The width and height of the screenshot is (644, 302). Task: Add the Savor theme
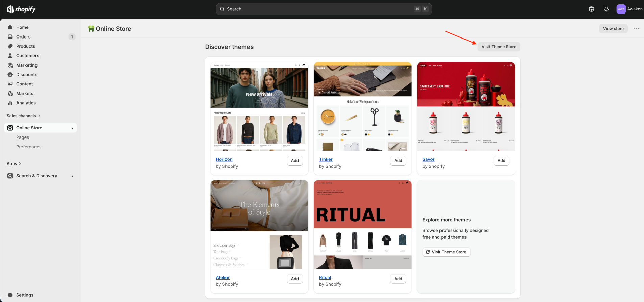coord(501,161)
